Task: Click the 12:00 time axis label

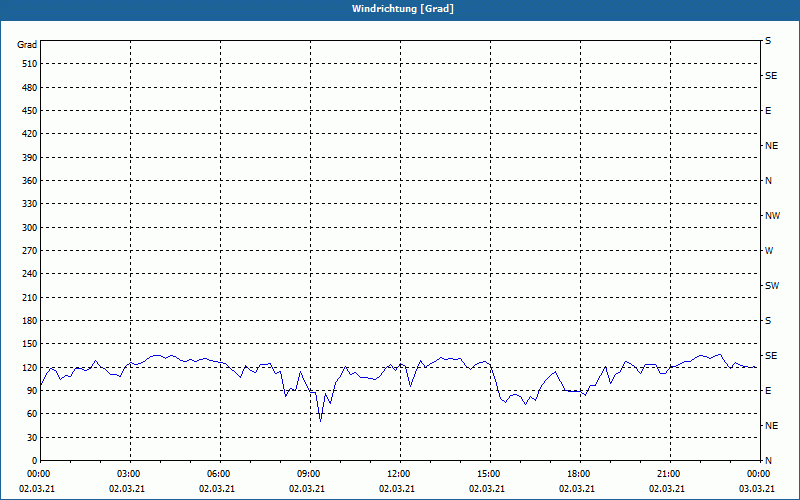Action: [399, 474]
